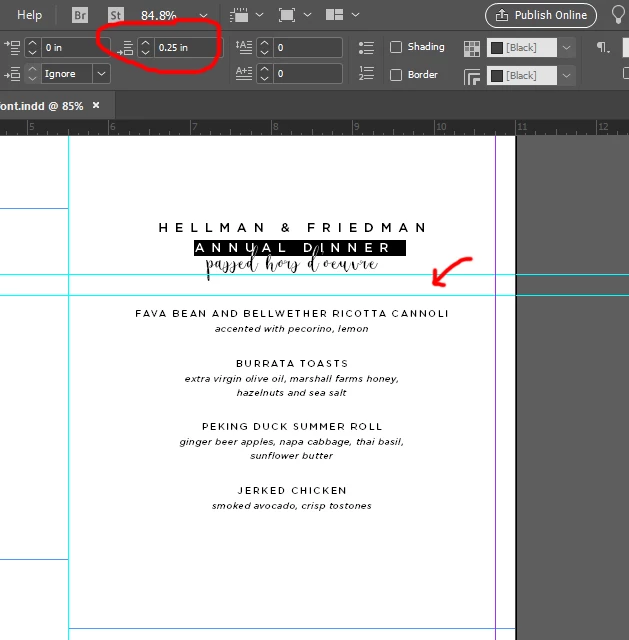
Task: Enable the Shading checkbox
Action: pyautogui.click(x=396, y=47)
